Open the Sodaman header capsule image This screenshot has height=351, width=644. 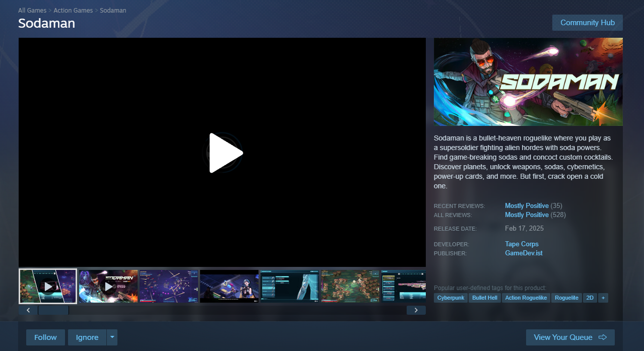point(528,82)
